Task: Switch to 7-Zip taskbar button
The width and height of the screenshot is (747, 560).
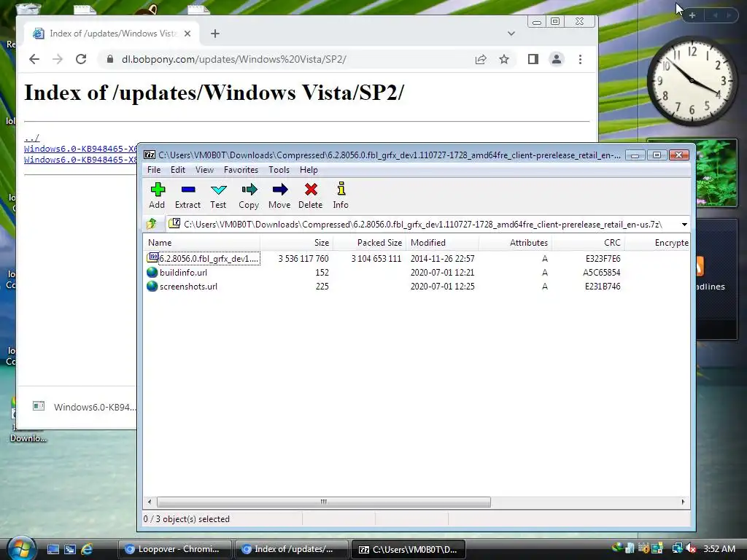Action: pyautogui.click(x=409, y=549)
